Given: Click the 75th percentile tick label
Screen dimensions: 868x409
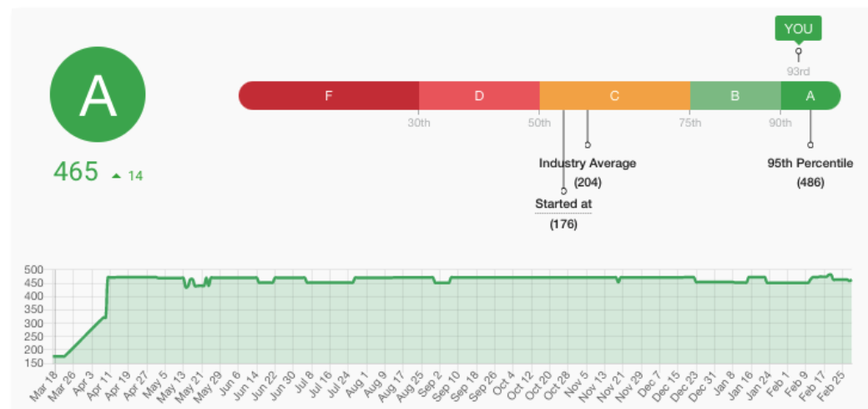Looking at the screenshot, I should [x=689, y=123].
